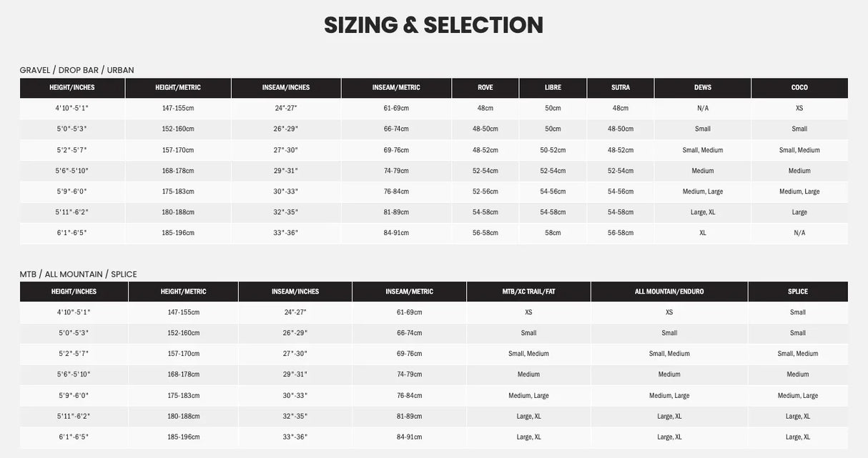The width and height of the screenshot is (868, 458).
Task: Select the SUTRA column header
Action: coord(621,88)
